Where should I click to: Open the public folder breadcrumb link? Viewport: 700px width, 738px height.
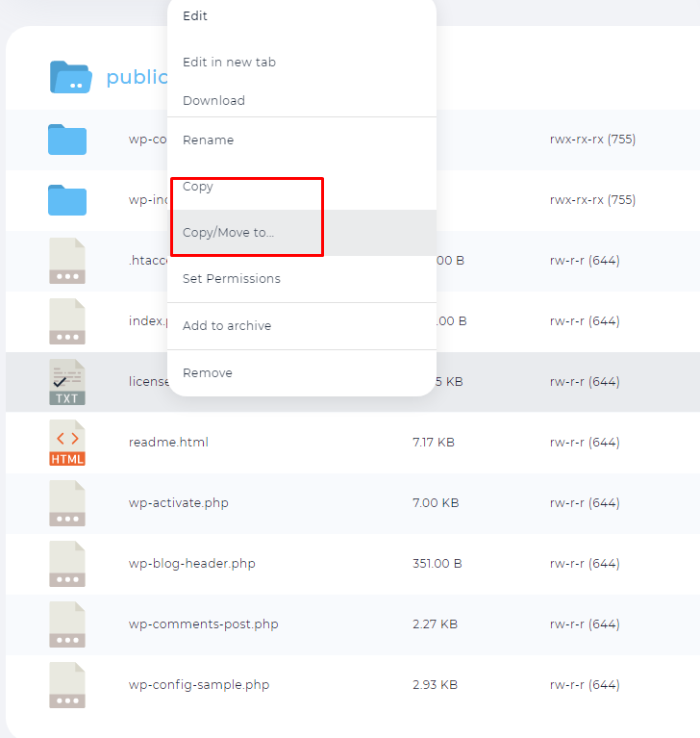click(137, 78)
